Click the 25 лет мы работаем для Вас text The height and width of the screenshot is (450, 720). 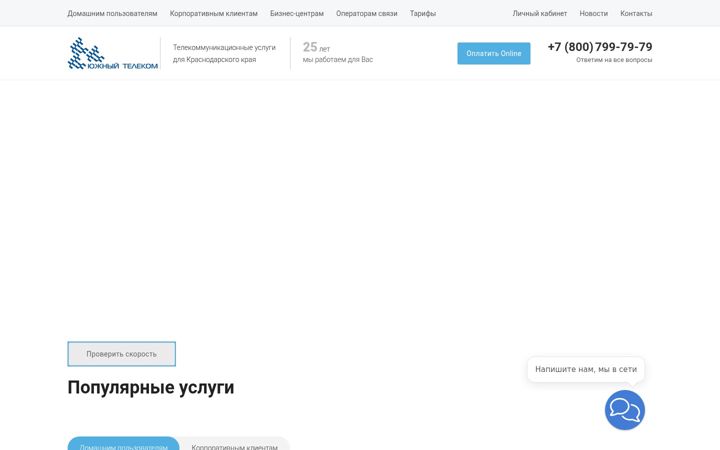[338, 53]
